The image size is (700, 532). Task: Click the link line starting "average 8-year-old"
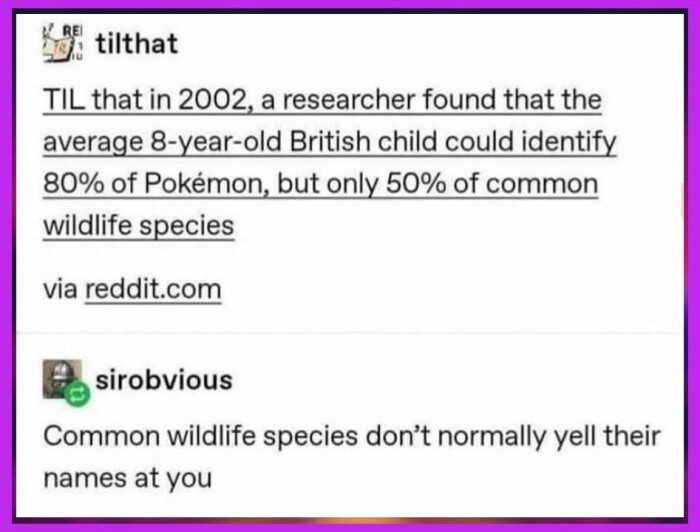pyautogui.click(x=329, y=142)
